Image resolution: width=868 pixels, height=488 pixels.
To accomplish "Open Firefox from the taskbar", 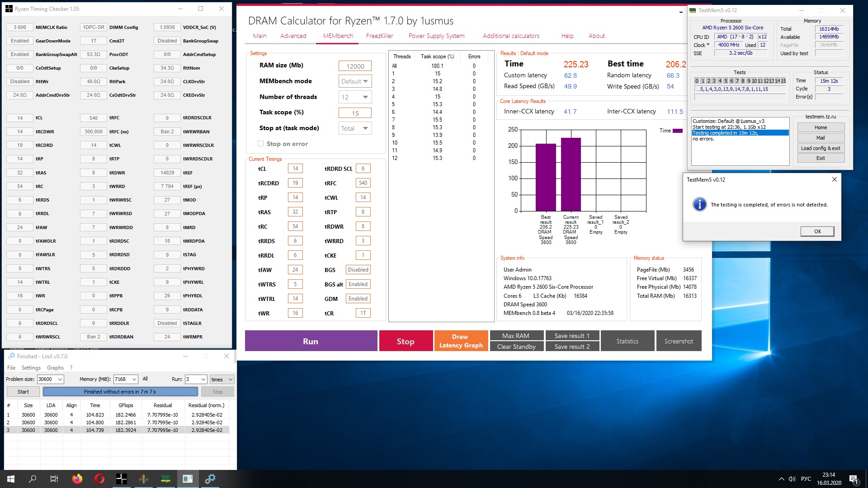I will (x=77, y=479).
